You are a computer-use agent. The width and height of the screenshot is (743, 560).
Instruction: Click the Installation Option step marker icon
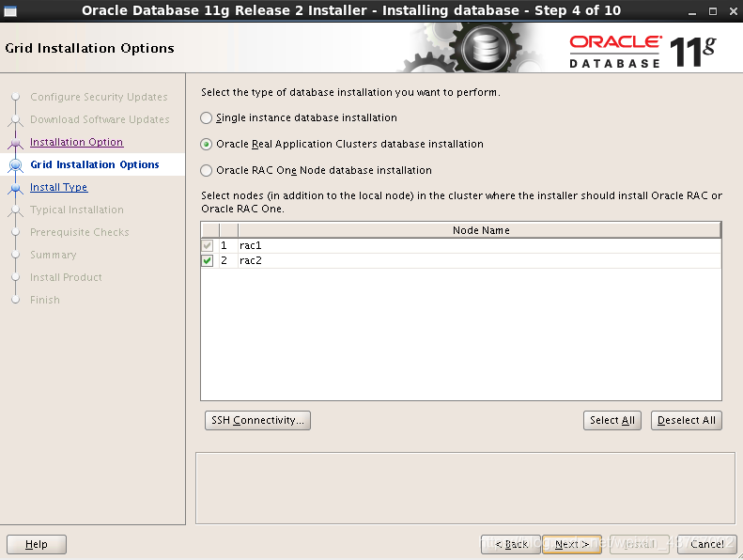(x=16, y=142)
